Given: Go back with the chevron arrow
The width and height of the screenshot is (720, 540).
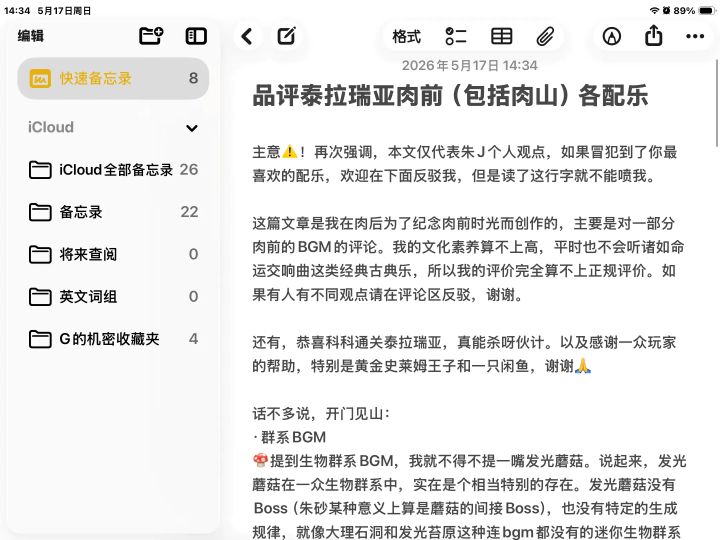Looking at the screenshot, I should (x=247, y=36).
